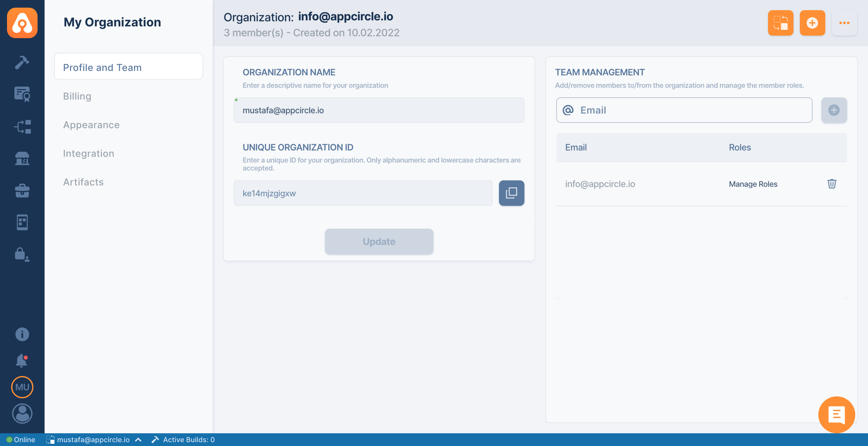Viewport: 868px width, 446px height.
Task: Click the status bar hammer builds icon
Action: pyautogui.click(x=155, y=440)
